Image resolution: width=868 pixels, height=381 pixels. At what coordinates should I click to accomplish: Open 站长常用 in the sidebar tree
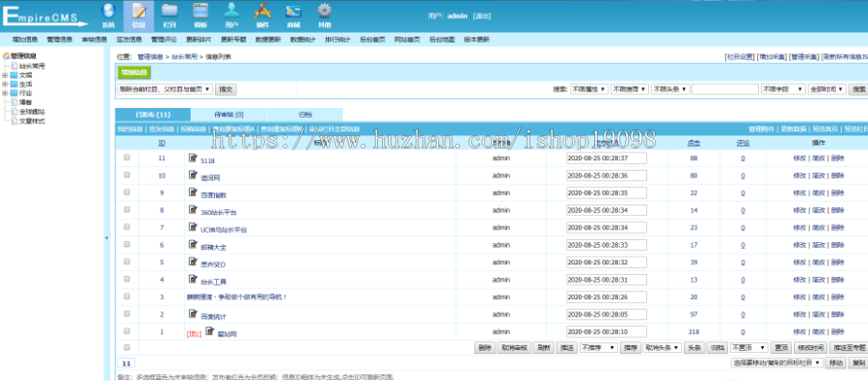32,66
